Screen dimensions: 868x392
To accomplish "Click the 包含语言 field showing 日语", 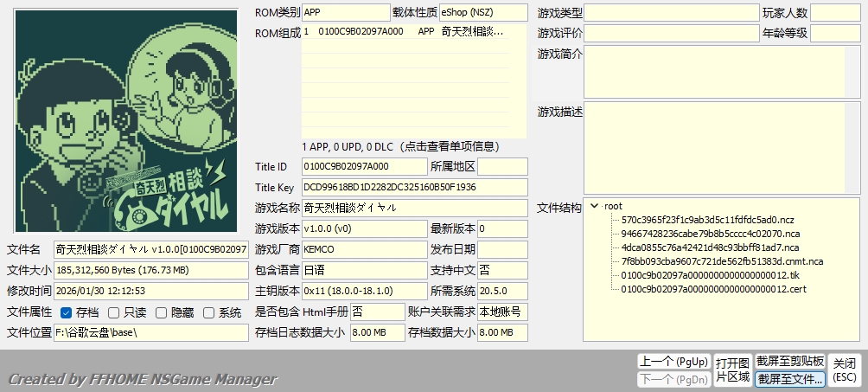I will point(365,271).
